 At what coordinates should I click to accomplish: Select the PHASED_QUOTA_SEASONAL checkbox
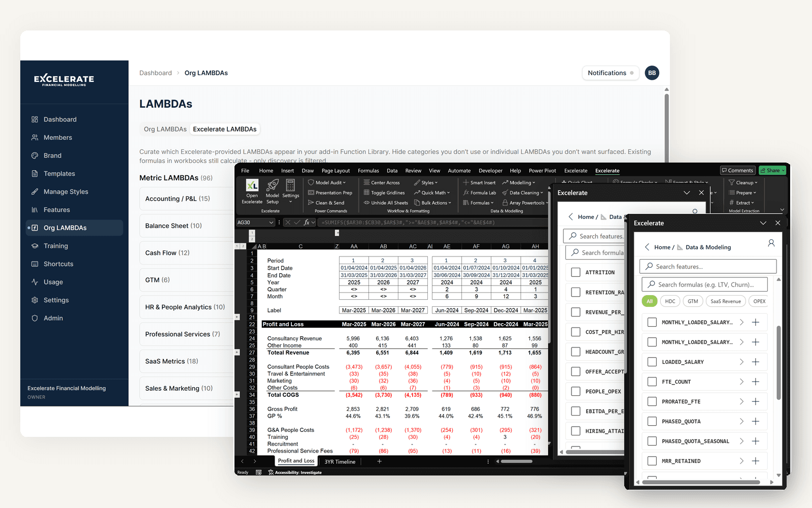(x=652, y=441)
